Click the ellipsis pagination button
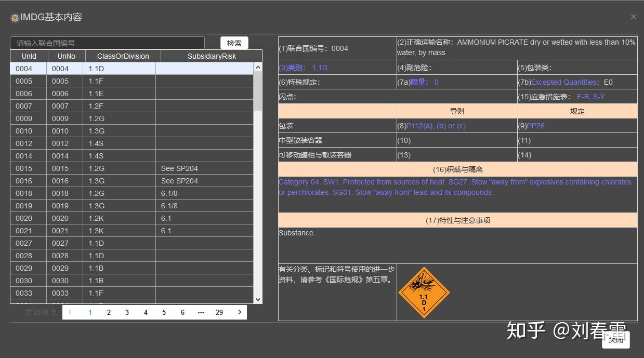 click(201, 312)
